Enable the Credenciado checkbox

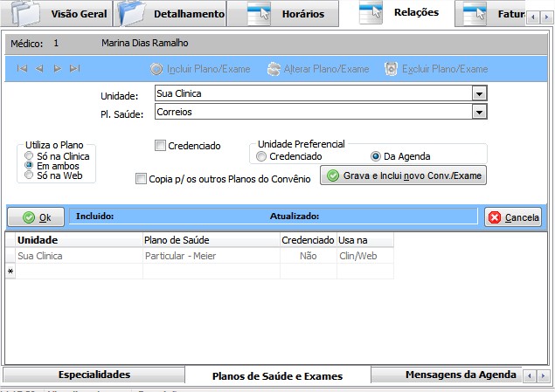(x=160, y=146)
